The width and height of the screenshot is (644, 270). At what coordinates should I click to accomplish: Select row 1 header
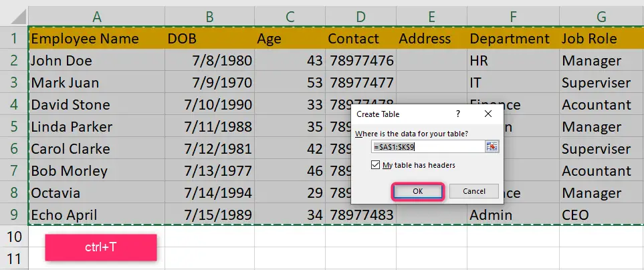pyautogui.click(x=14, y=38)
